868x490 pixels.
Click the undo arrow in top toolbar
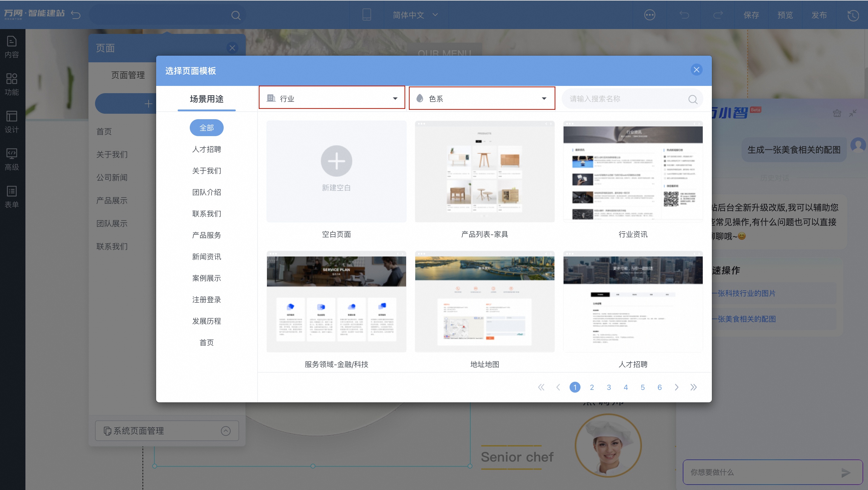684,15
